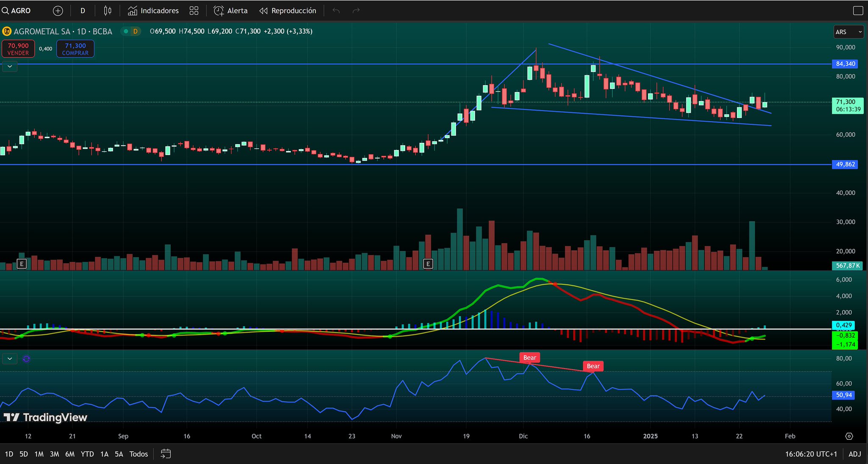The image size is (868, 464).
Task: Open the go-to-date calendar icon
Action: coord(166,454)
